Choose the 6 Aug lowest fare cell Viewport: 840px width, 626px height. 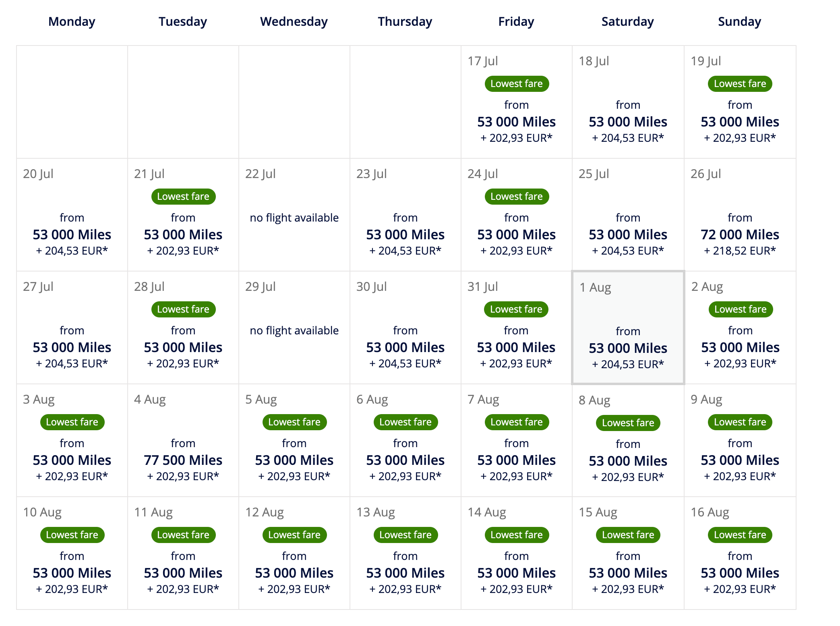405,441
